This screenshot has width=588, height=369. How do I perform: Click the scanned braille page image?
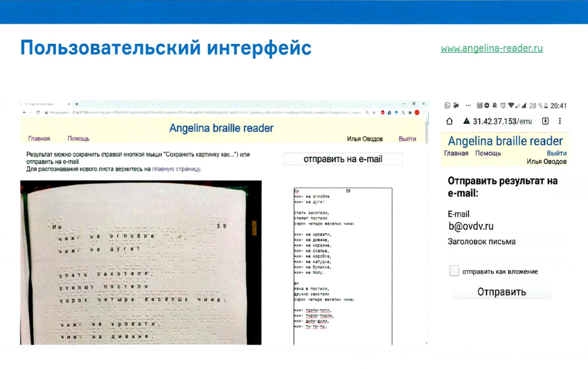coord(141,263)
